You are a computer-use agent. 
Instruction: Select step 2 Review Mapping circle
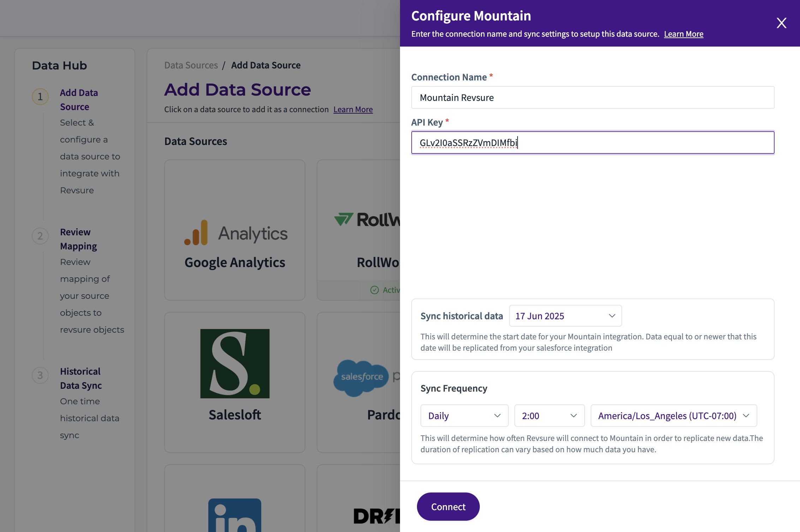(x=40, y=236)
